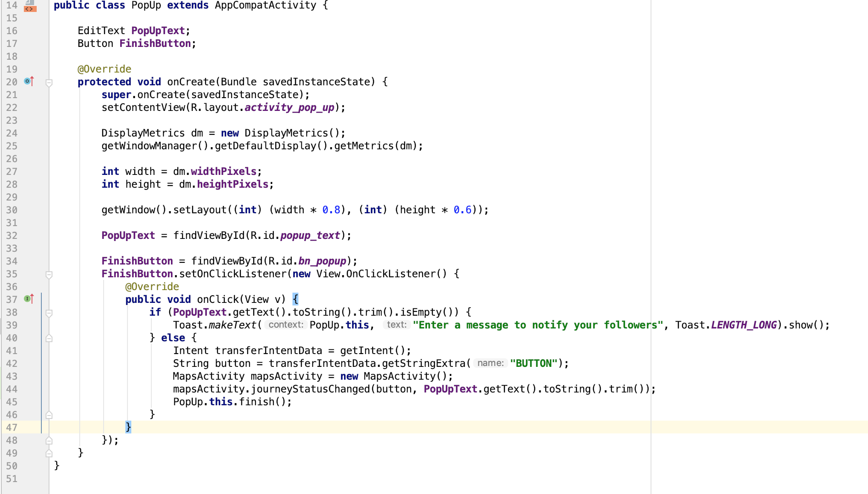Click fold end marker at line 49
The image size is (868, 494).
pyautogui.click(x=49, y=453)
